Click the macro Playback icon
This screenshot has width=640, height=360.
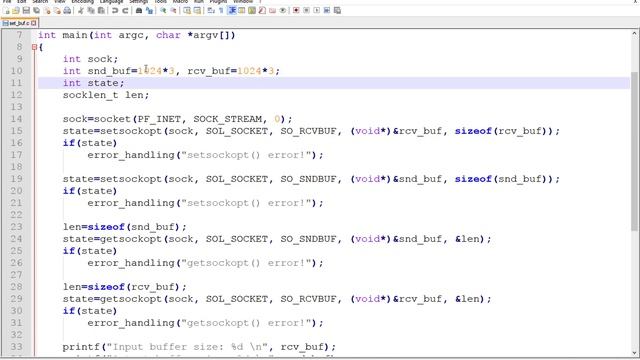[317, 10]
